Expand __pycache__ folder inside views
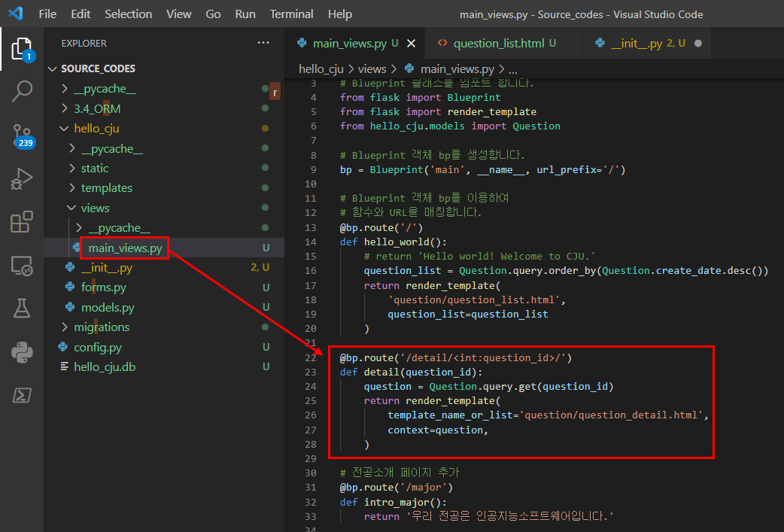The width and height of the screenshot is (784, 532). pos(79,227)
